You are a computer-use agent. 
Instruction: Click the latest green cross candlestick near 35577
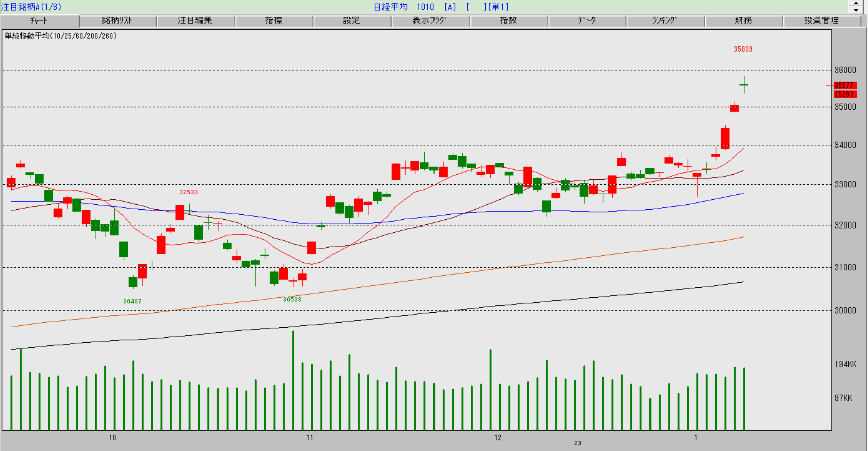coord(744,85)
